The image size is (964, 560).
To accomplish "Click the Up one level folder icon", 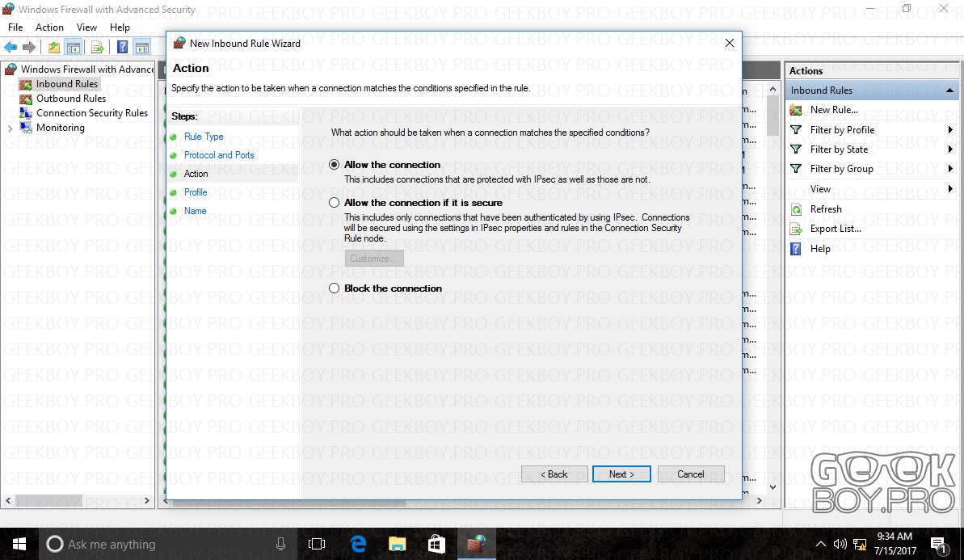I will coord(54,48).
